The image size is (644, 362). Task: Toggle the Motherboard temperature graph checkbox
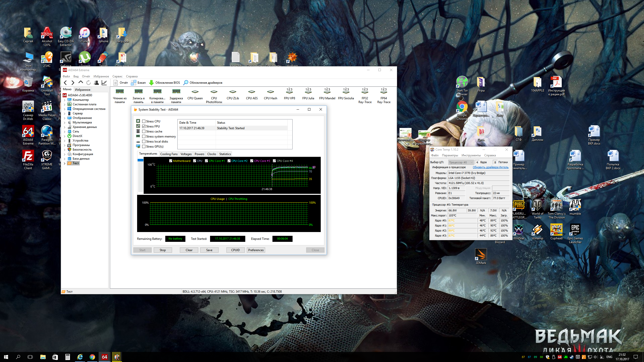click(171, 161)
